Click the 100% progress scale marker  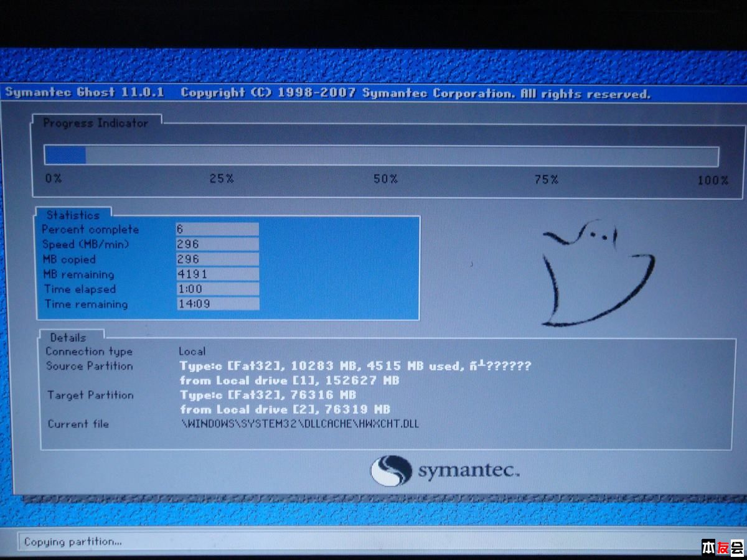(713, 180)
